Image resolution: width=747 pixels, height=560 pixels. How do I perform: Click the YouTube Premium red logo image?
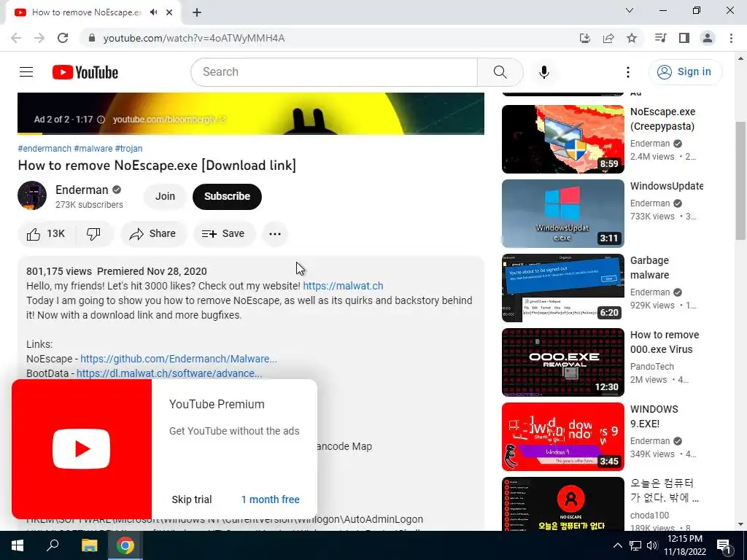pyautogui.click(x=82, y=449)
